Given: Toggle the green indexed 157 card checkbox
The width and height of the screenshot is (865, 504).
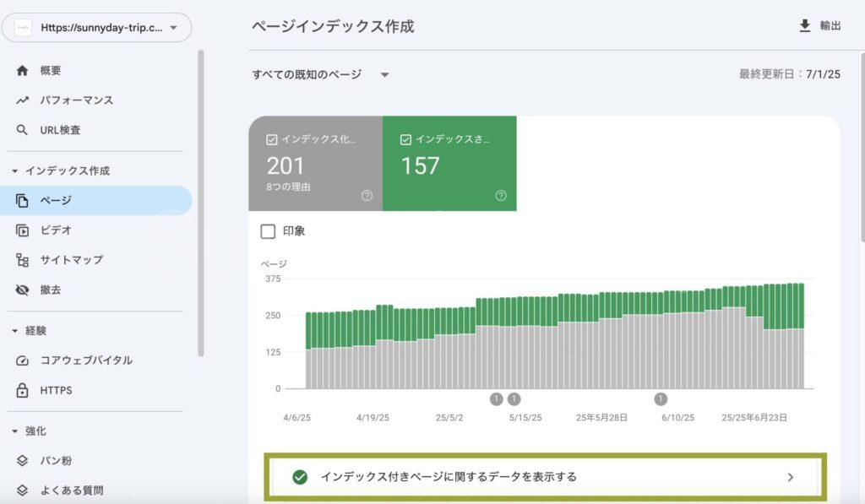Looking at the screenshot, I should (x=406, y=139).
